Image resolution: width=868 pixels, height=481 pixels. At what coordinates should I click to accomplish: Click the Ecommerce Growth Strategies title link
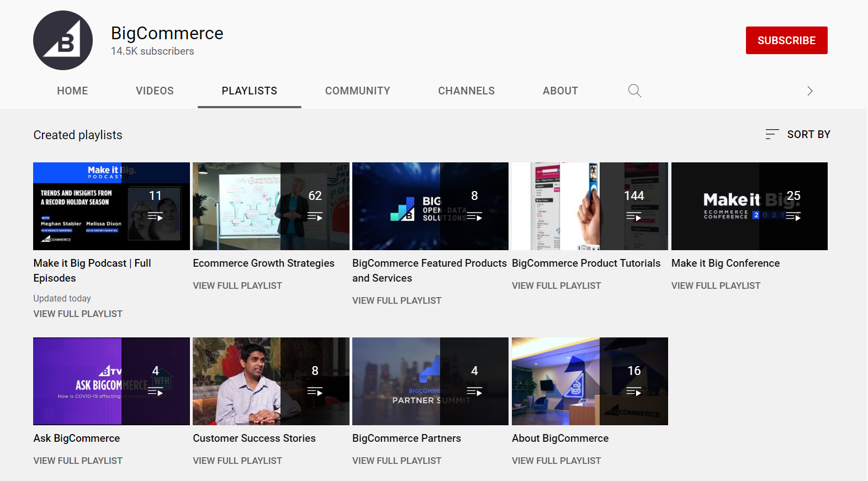(x=263, y=263)
